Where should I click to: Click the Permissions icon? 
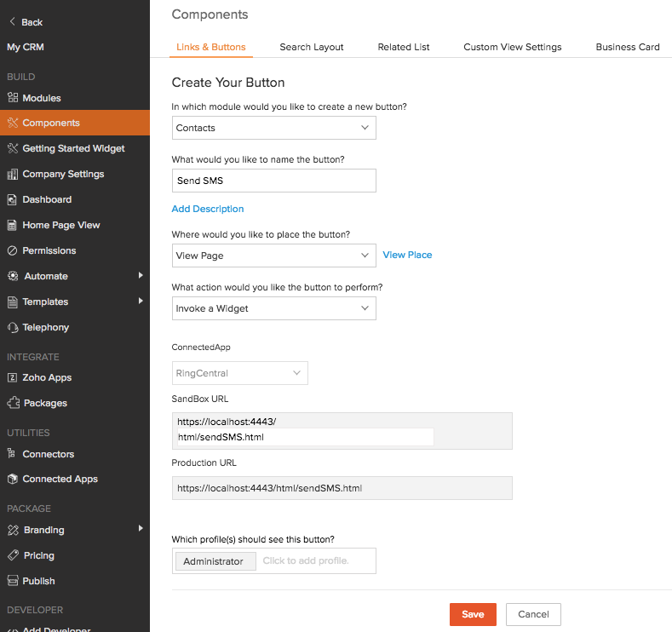(13, 250)
